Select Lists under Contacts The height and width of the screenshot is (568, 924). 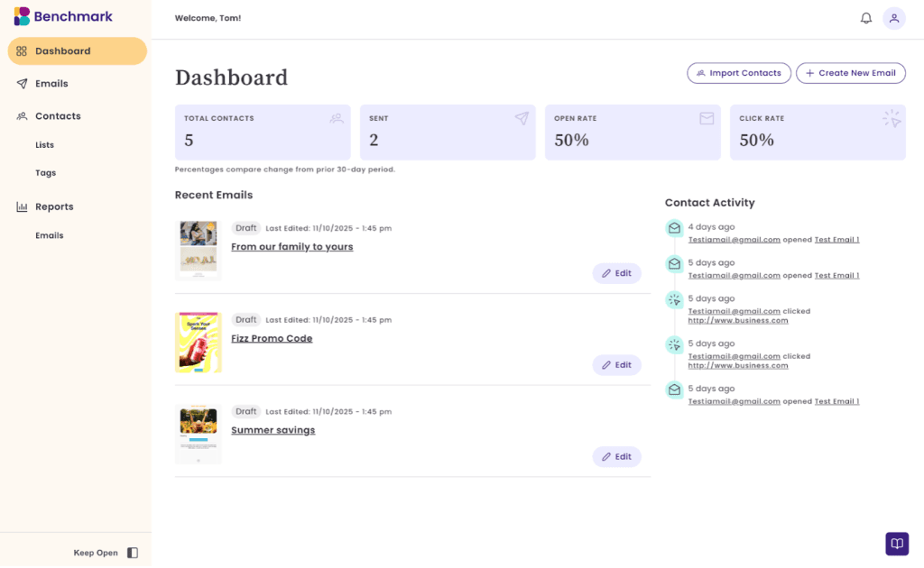tap(44, 144)
